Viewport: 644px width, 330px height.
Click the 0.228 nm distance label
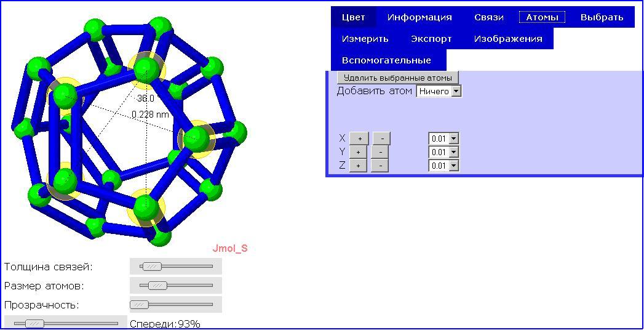150,115
